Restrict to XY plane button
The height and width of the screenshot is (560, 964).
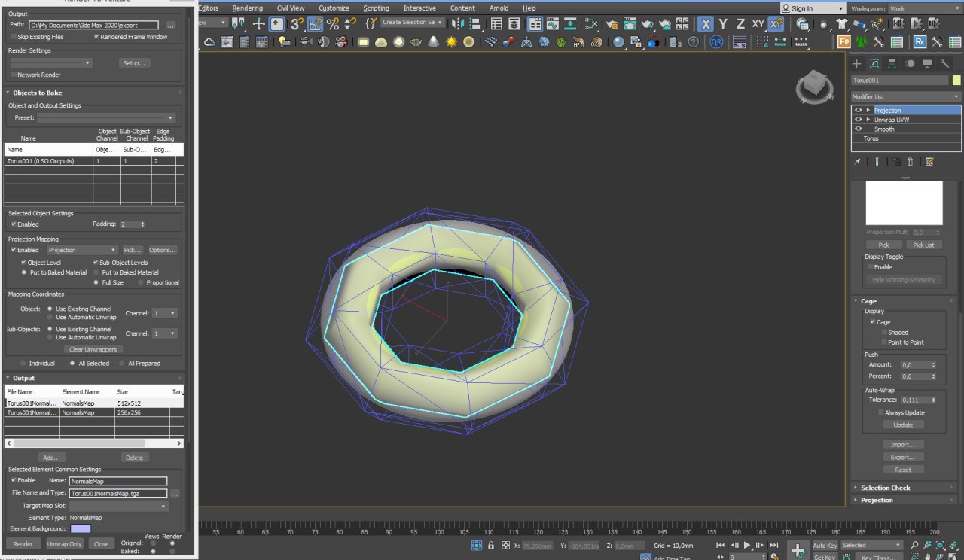pyautogui.click(x=758, y=24)
